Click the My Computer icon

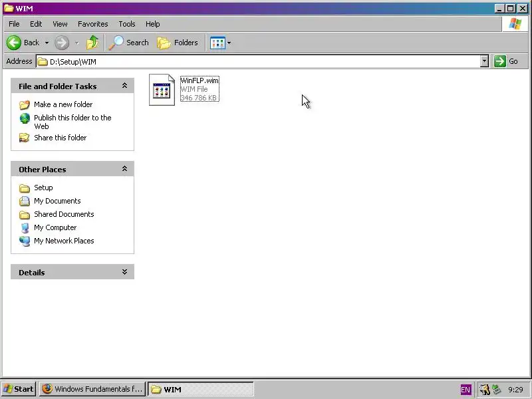pos(25,227)
